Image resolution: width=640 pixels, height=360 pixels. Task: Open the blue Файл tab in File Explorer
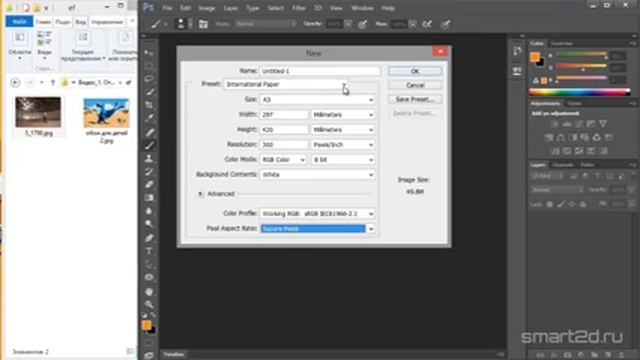click(19, 22)
